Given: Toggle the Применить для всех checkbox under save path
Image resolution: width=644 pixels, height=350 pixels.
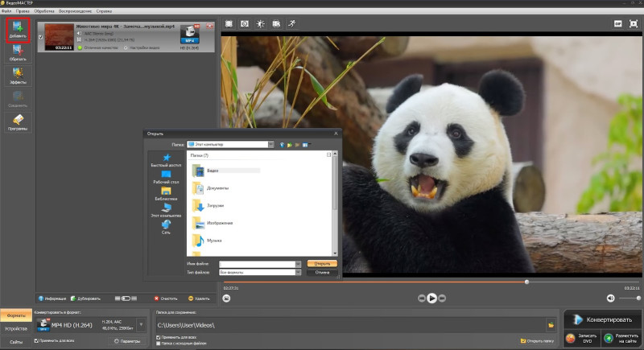Looking at the screenshot, I should click(x=158, y=337).
